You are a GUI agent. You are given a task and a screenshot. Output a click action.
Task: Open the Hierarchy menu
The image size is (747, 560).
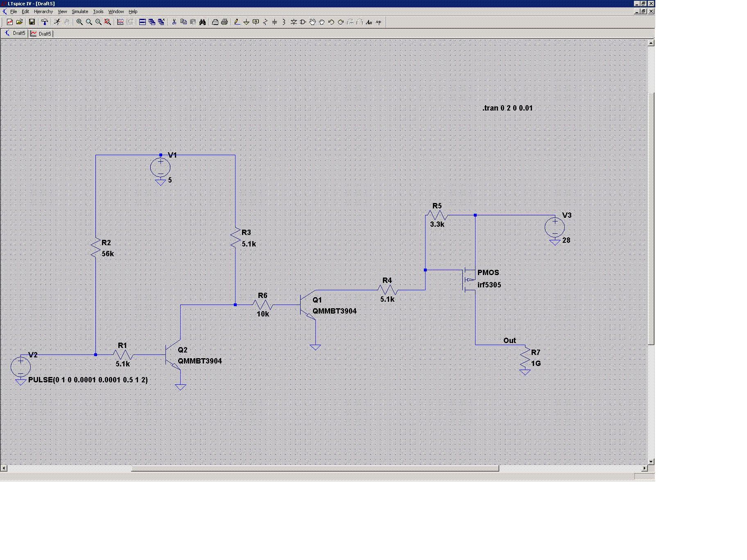click(x=43, y=11)
